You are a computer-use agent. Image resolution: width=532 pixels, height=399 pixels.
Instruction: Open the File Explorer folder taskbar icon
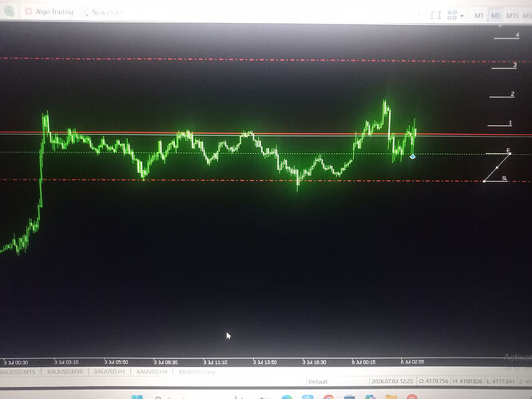(x=391, y=397)
